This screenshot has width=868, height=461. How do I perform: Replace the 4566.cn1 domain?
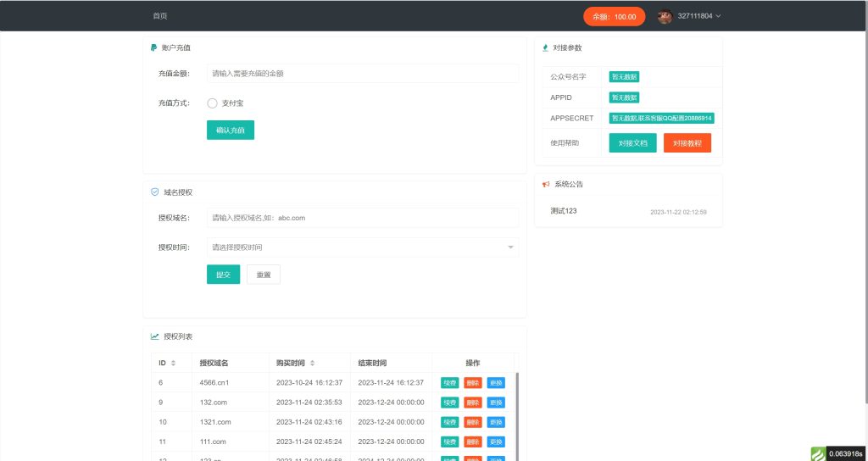496,383
